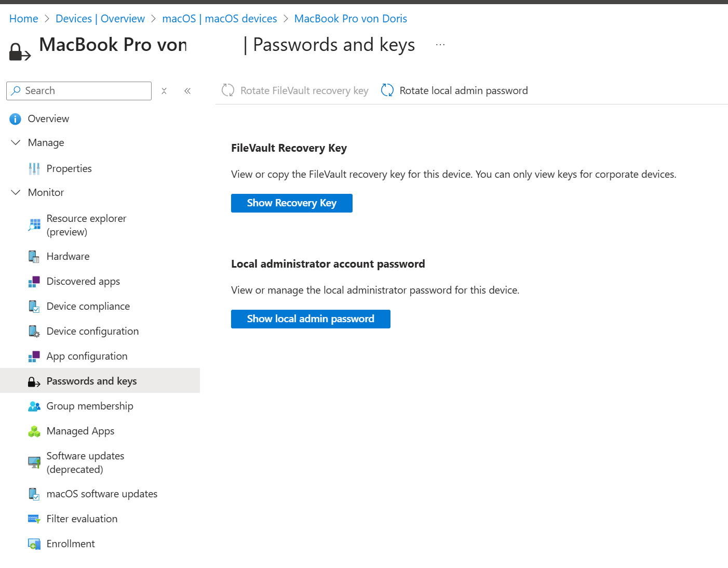Open the Home breadcrumb link
The height and width of the screenshot is (568, 728).
coord(23,18)
